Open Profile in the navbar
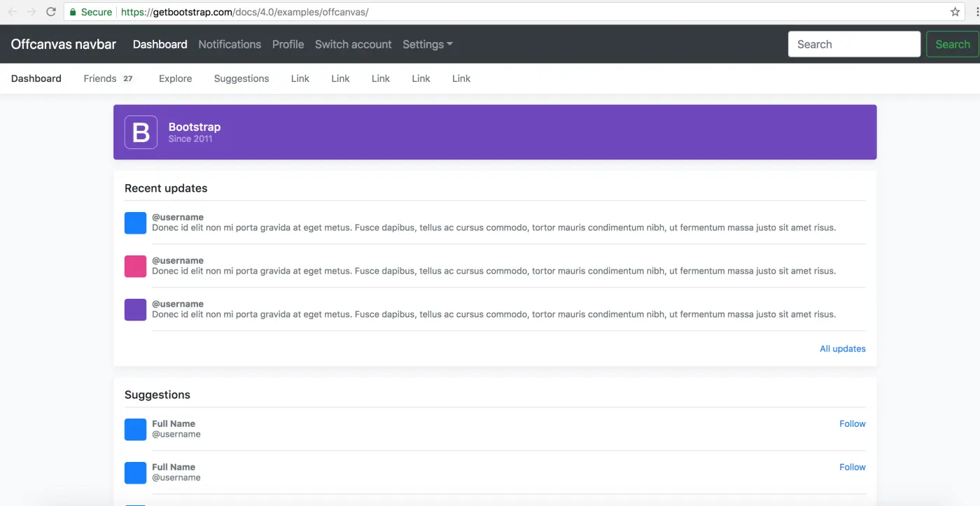Image resolution: width=980 pixels, height=506 pixels. coord(288,44)
